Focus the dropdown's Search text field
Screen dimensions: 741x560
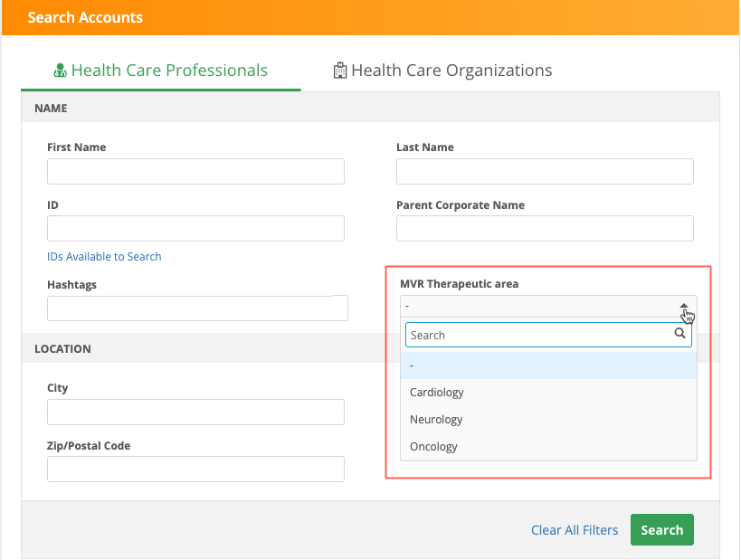tap(539, 335)
